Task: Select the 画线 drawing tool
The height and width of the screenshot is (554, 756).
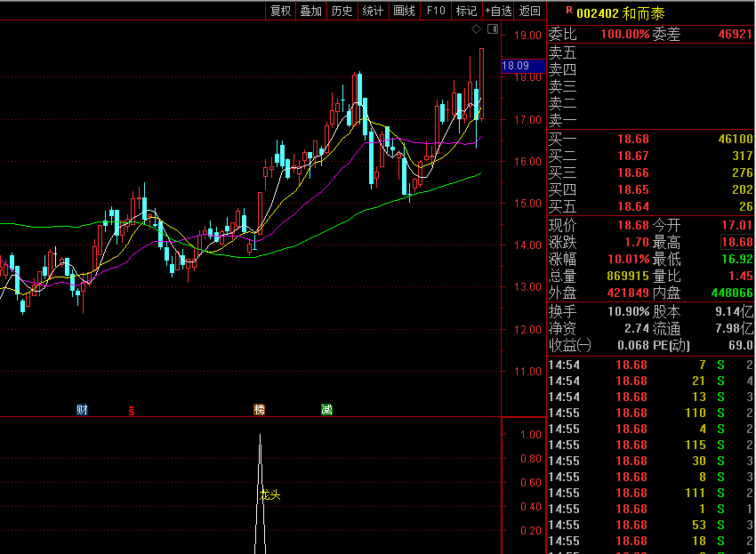Action: 404,11
